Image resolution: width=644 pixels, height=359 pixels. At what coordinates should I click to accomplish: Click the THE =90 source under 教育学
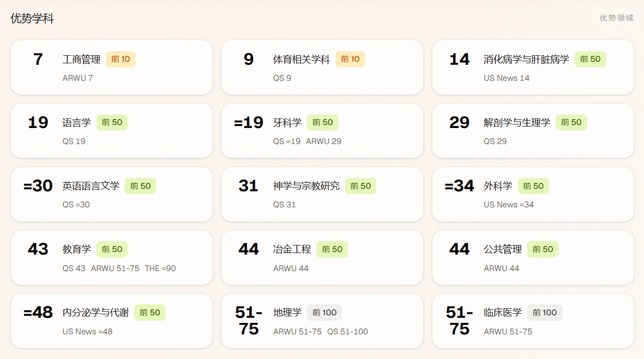(x=160, y=268)
